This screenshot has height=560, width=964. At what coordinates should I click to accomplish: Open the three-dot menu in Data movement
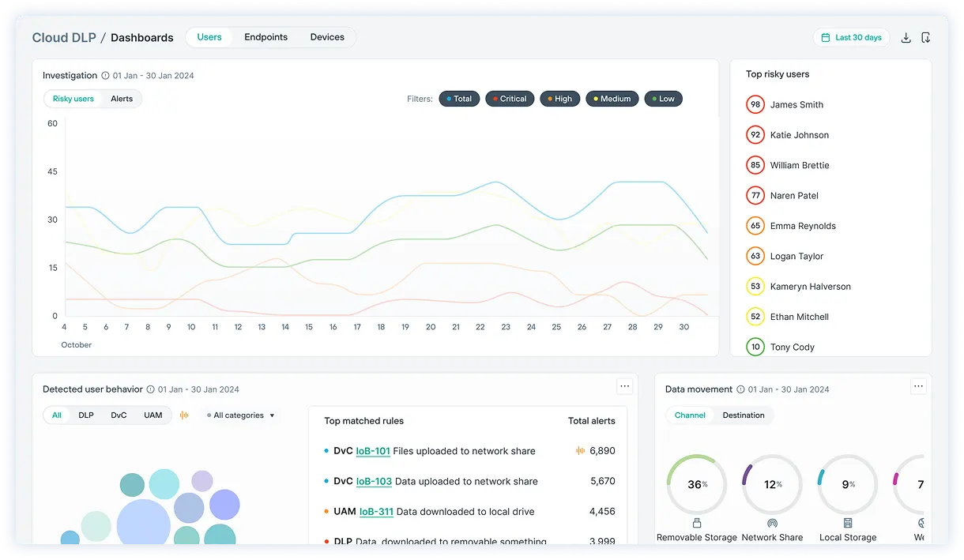click(918, 386)
